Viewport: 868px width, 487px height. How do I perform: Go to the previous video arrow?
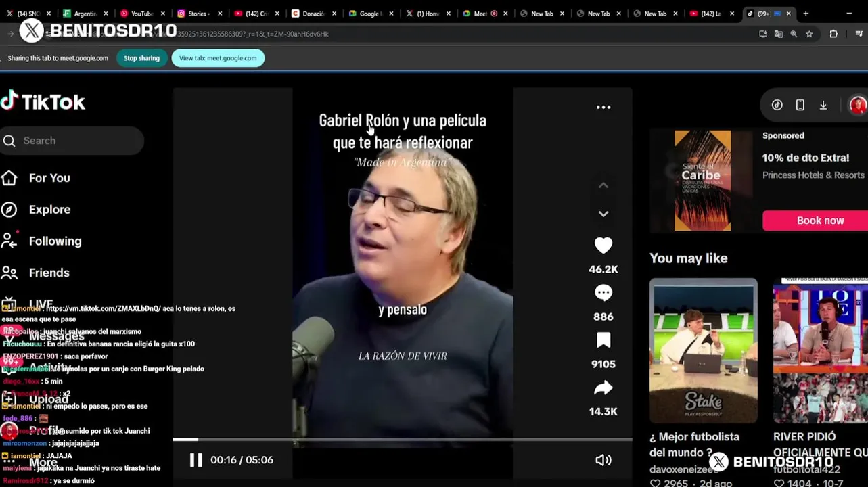point(603,185)
